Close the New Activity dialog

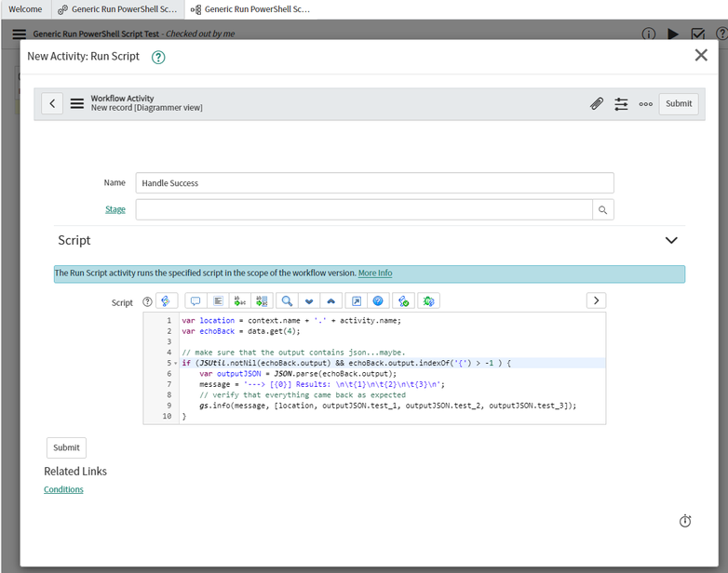click(701, 55)
